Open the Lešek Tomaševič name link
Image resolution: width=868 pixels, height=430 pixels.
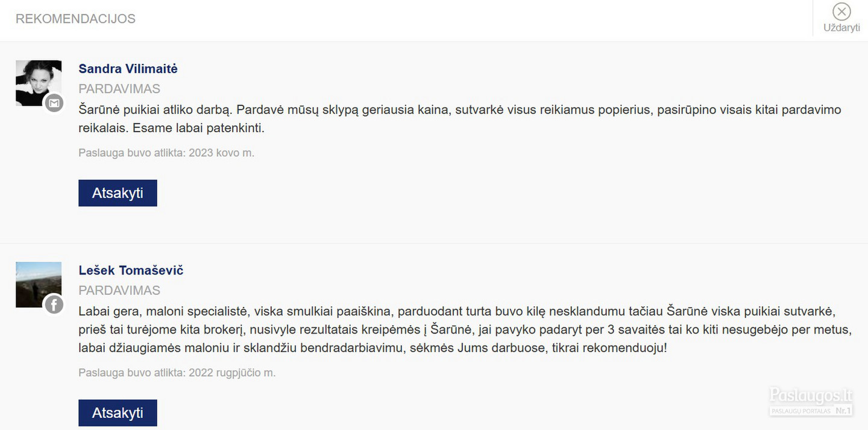point(131,270)
